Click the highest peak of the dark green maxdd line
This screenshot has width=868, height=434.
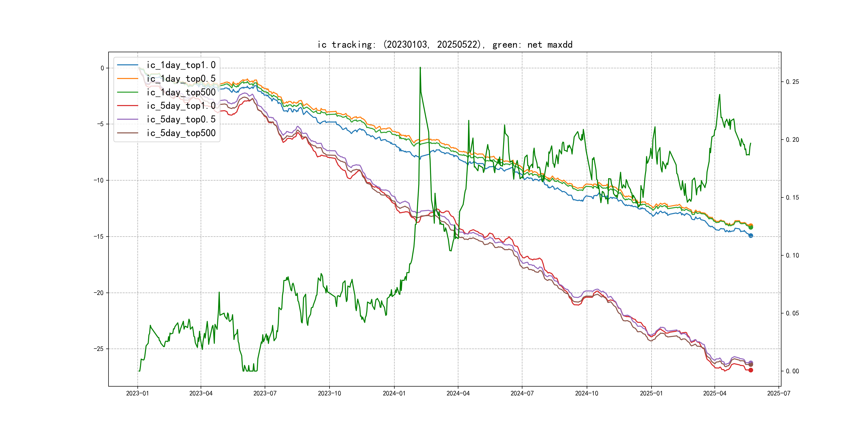[x=420, y=68]
